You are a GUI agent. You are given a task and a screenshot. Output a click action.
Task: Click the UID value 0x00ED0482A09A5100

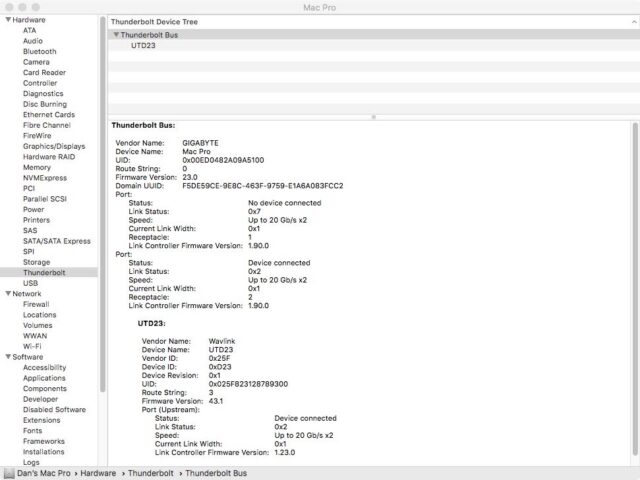pos(223,160)
